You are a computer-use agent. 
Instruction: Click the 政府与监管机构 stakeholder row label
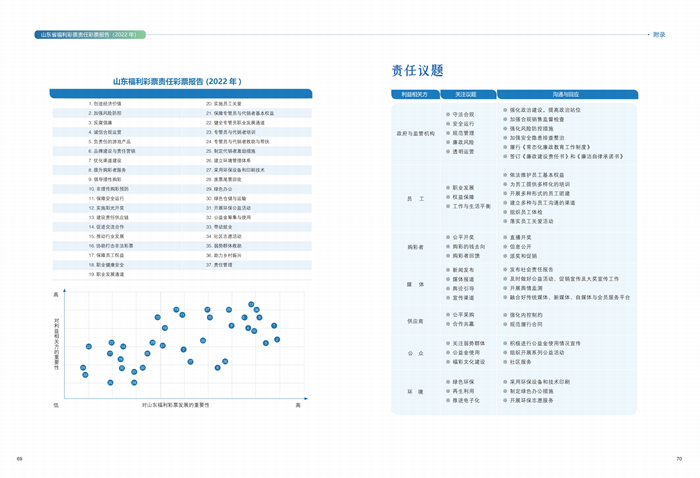pos(415,133)
